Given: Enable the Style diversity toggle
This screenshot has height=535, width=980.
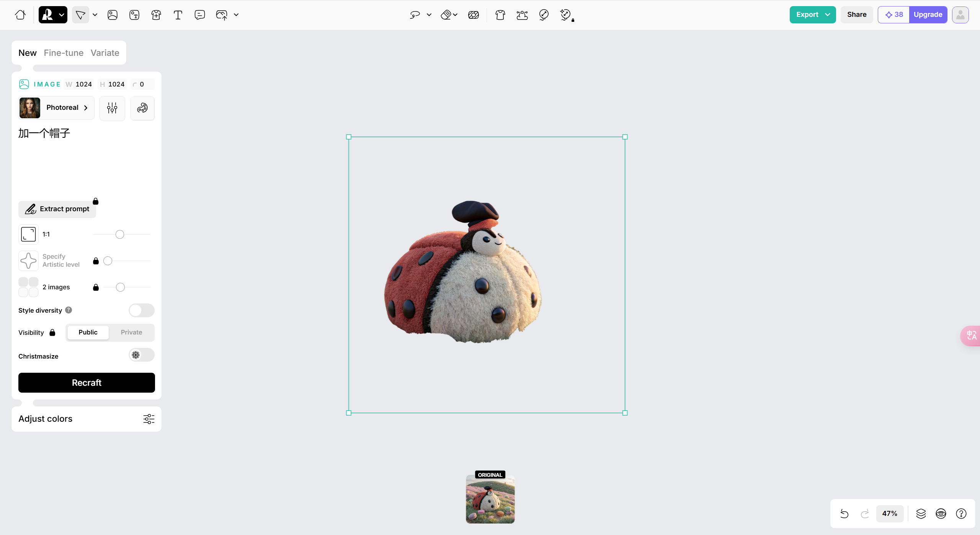Looking at the screenshot, I should click(141, 310).
